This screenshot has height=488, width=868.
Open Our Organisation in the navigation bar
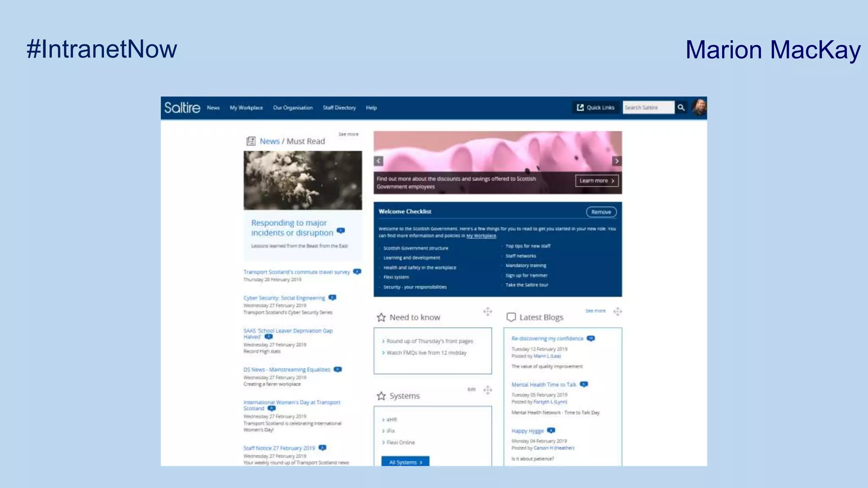click(293, 108)
